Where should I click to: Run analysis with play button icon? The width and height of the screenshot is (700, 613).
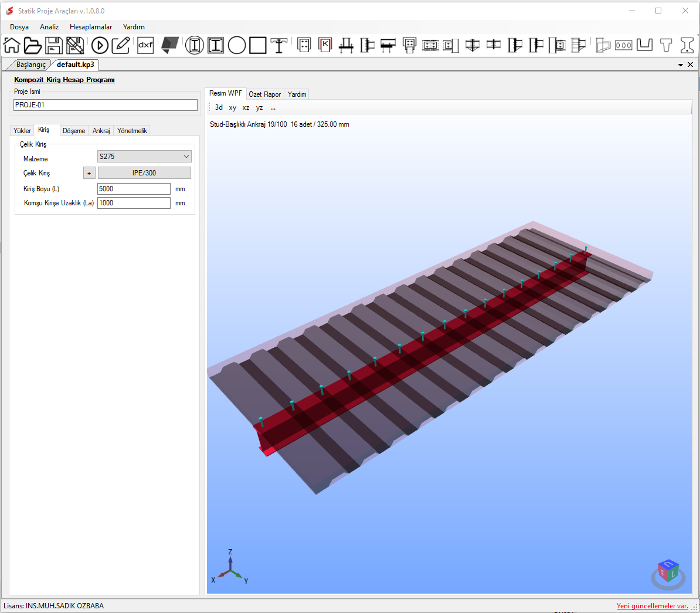click(100, 45)
